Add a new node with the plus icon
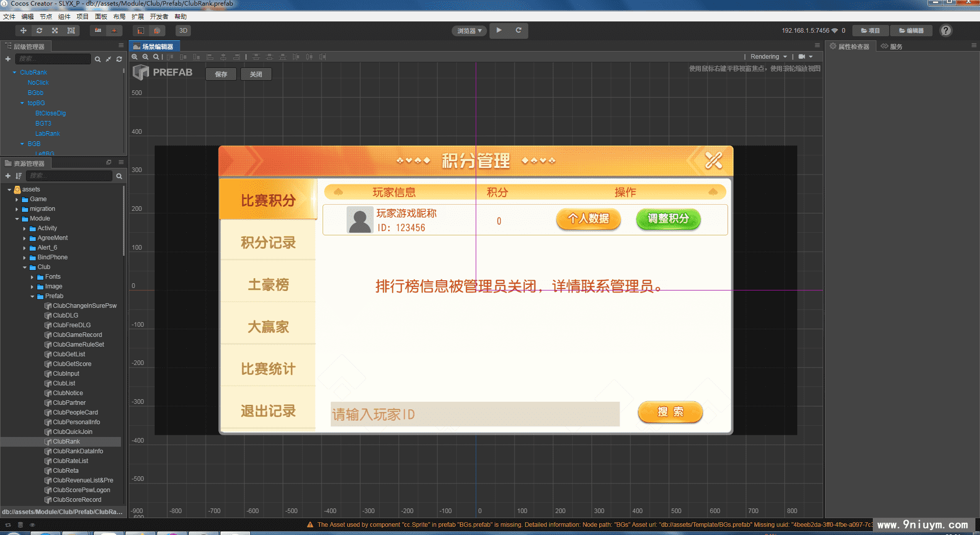Screen dimensions: 980x535 tap(8, 59)
